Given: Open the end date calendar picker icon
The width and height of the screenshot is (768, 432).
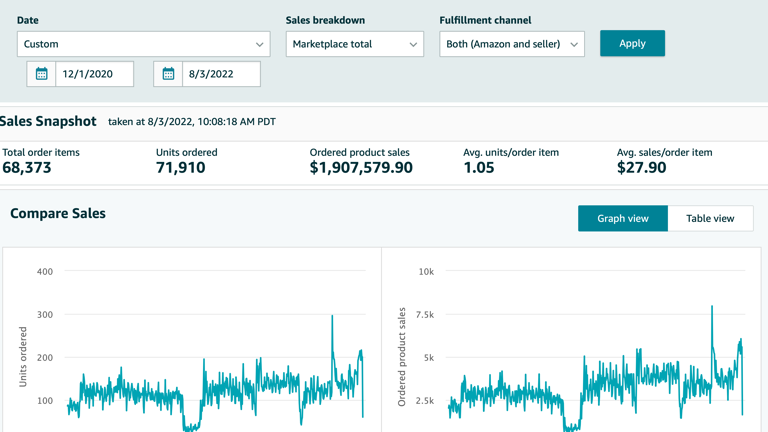Looking at the screenshot, I should point(168,74).
